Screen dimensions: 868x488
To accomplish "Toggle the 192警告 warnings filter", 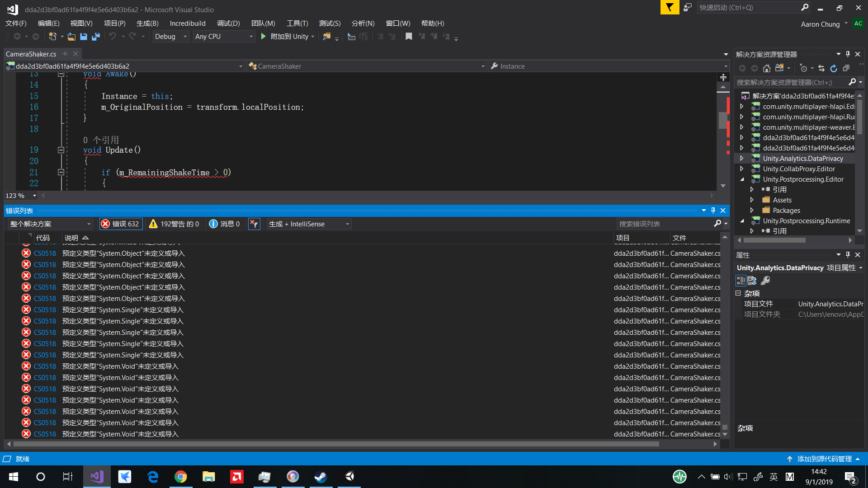I will click(174, 223).
